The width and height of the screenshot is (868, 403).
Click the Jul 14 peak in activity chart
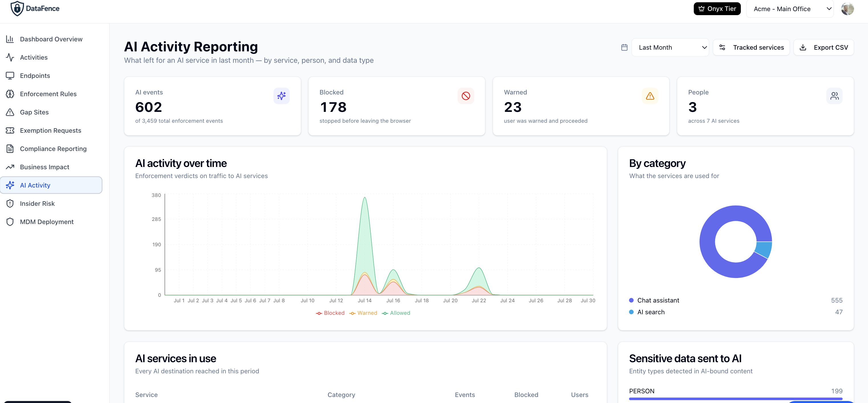coord(365,198)
